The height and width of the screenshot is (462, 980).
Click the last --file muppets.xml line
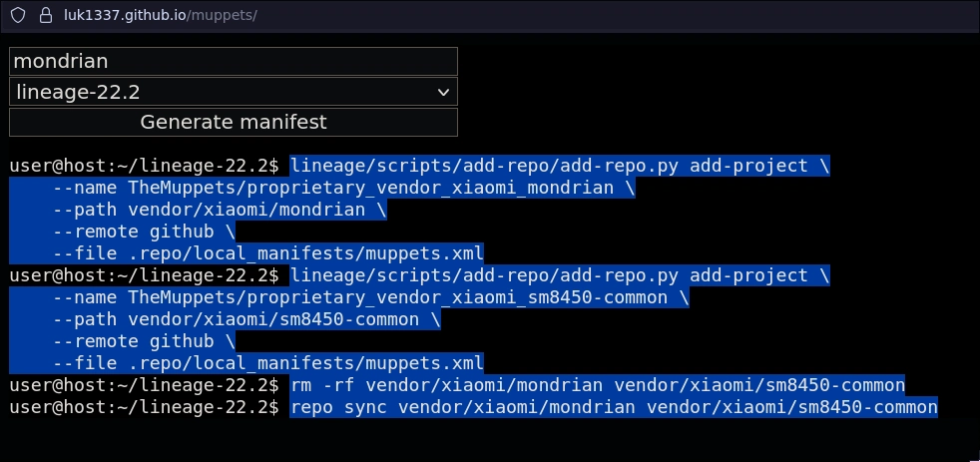(267, 363)
